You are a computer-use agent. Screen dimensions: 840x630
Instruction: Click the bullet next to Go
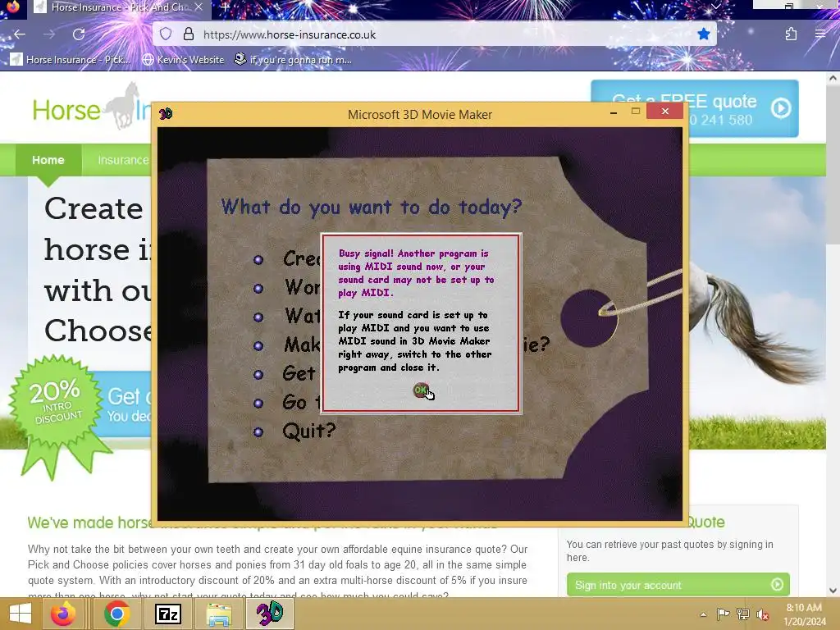coord(258,404)
